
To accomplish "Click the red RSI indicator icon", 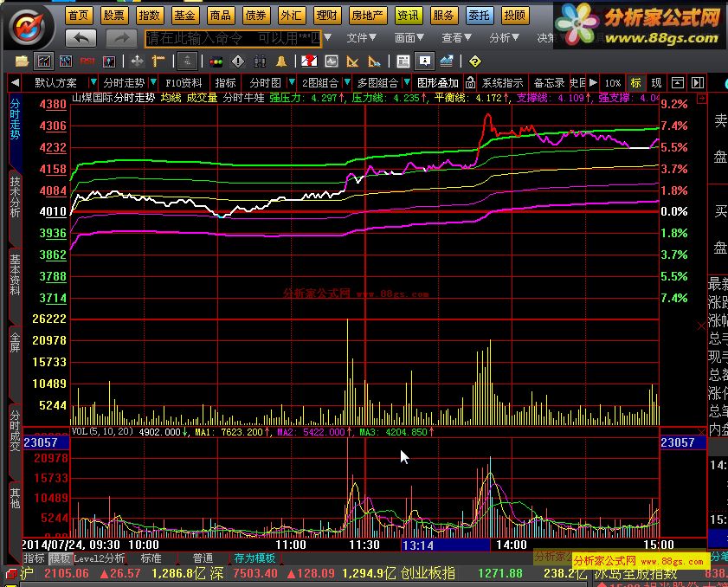I will pyautogui.click(x=87, y=61).
